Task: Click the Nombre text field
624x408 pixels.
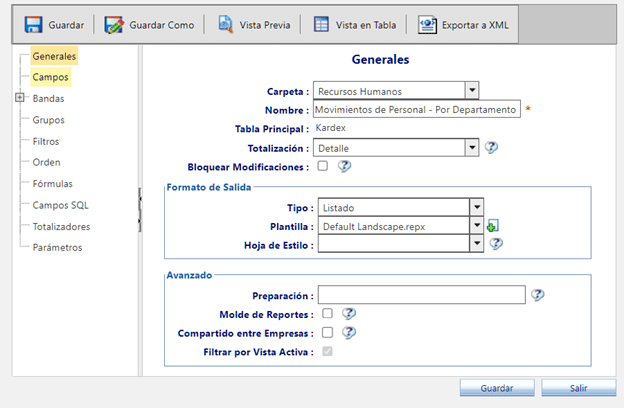Action: coord(416,109)
